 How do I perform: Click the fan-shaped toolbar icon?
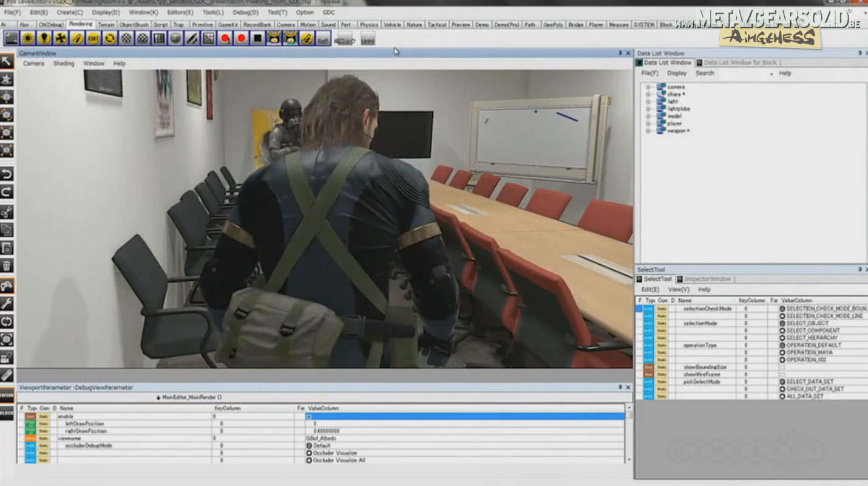pos(61,38)
